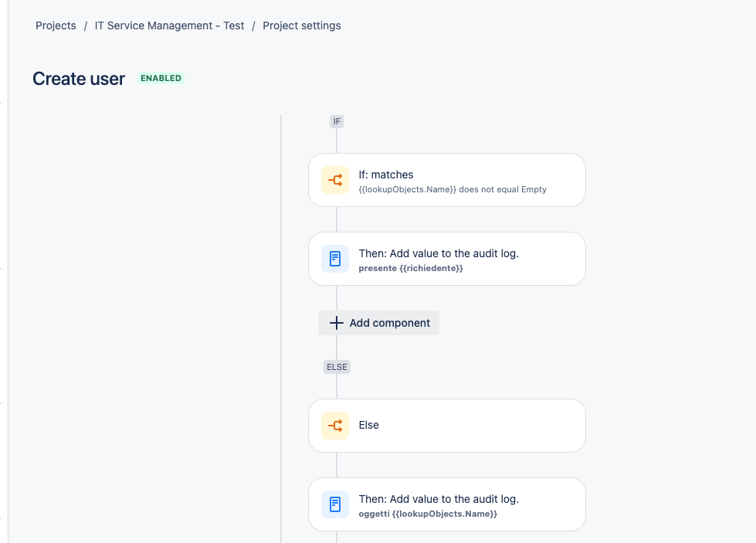Click the blue audit log icon for presente
The width and height of the screenshot is (756, 543).
click(x=335, y=259)
